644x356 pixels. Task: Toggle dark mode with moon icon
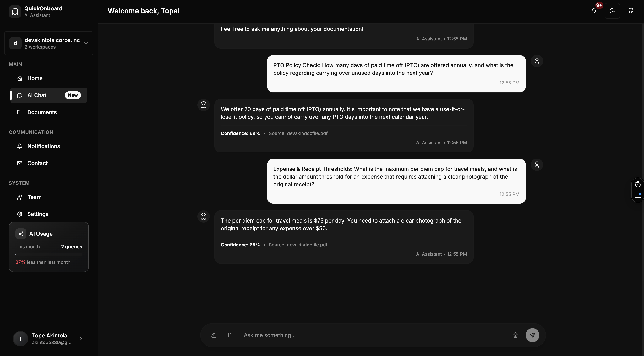(x=612, y=11)
